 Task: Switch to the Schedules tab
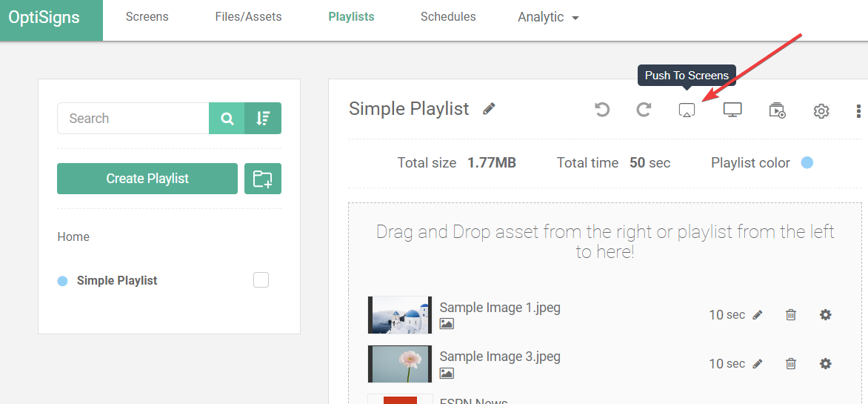(x=448, y=16)
